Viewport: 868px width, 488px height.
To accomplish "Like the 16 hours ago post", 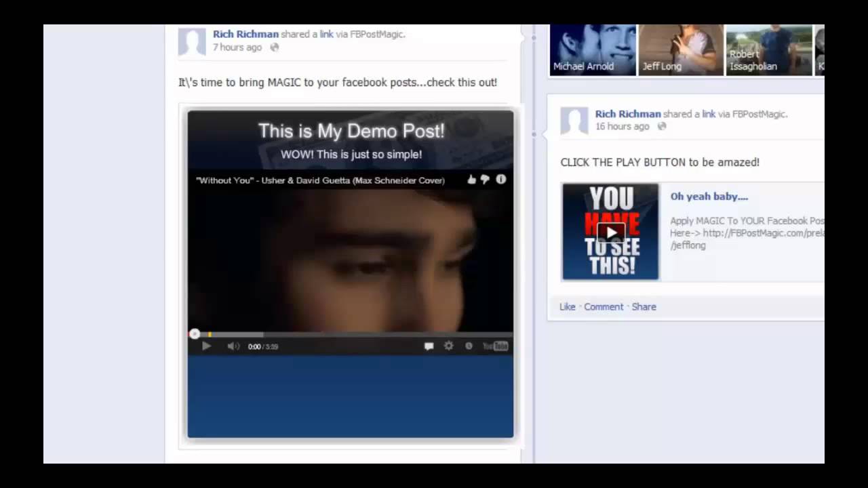I will point(568,307).
